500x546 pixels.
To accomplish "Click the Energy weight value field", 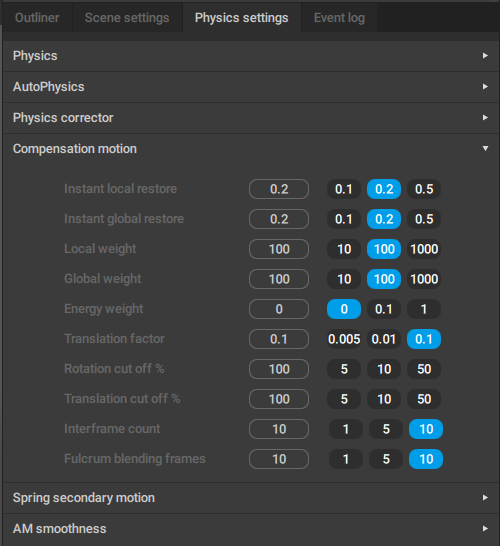I will coord(279,309).
